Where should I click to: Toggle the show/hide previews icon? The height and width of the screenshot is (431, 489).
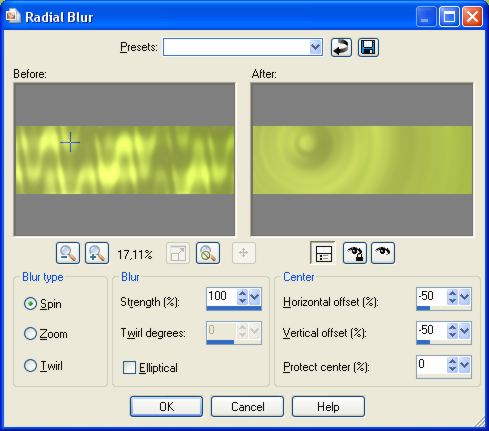(x=323, y=253)
